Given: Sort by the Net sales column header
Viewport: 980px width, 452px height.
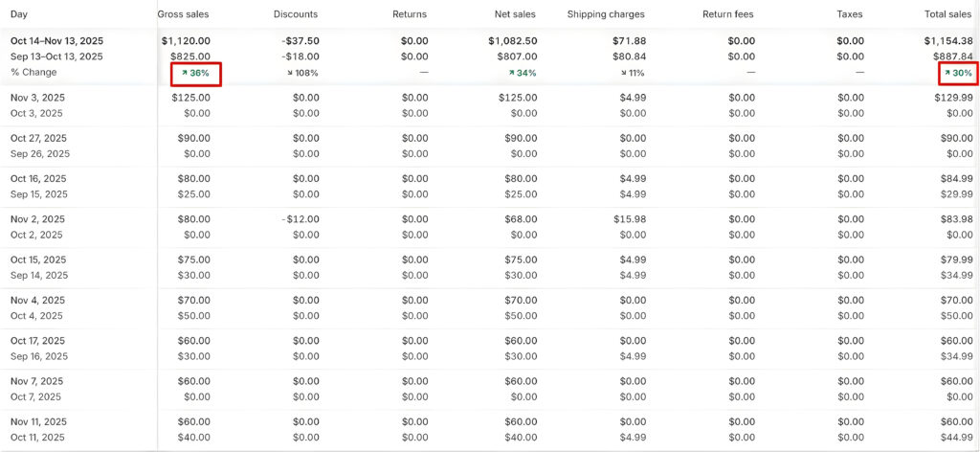Looking at the screenshot, I should [514, 14].
